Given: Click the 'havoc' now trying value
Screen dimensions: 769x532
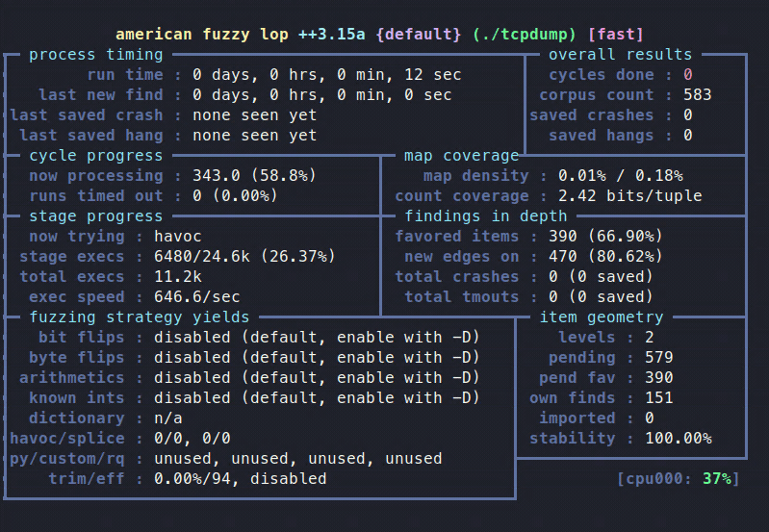Looking at the screenshot, I should [x=177, y=237].
